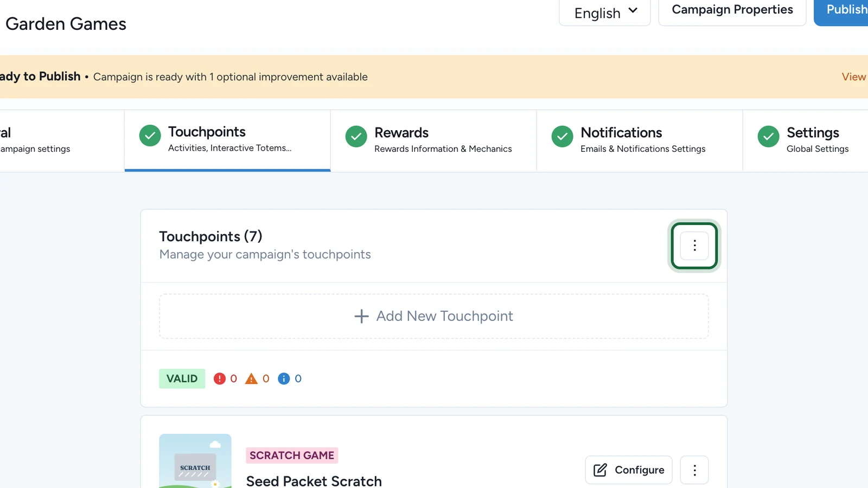Image resolution: width=868 pixels, height=488 pixels.
Task: Open the Notifications tab
Action: (640, 140)
